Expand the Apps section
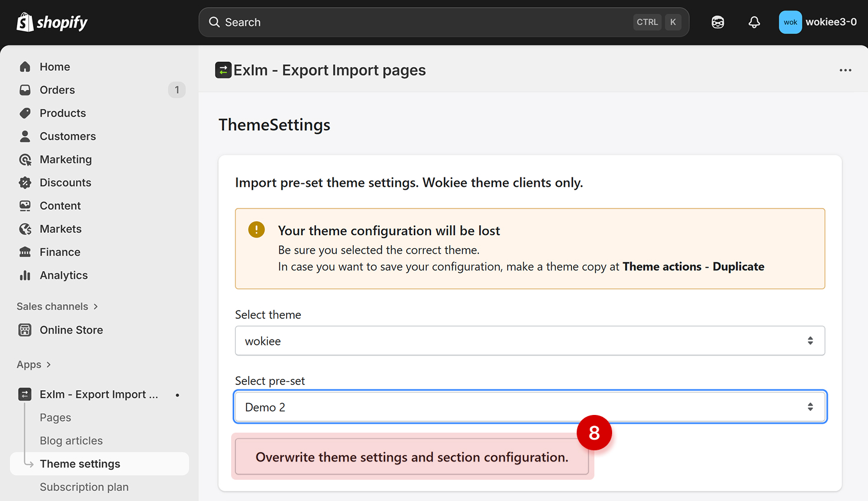This screenshot has height=501, width=868. pyautogui.click(x=34, y=365)
